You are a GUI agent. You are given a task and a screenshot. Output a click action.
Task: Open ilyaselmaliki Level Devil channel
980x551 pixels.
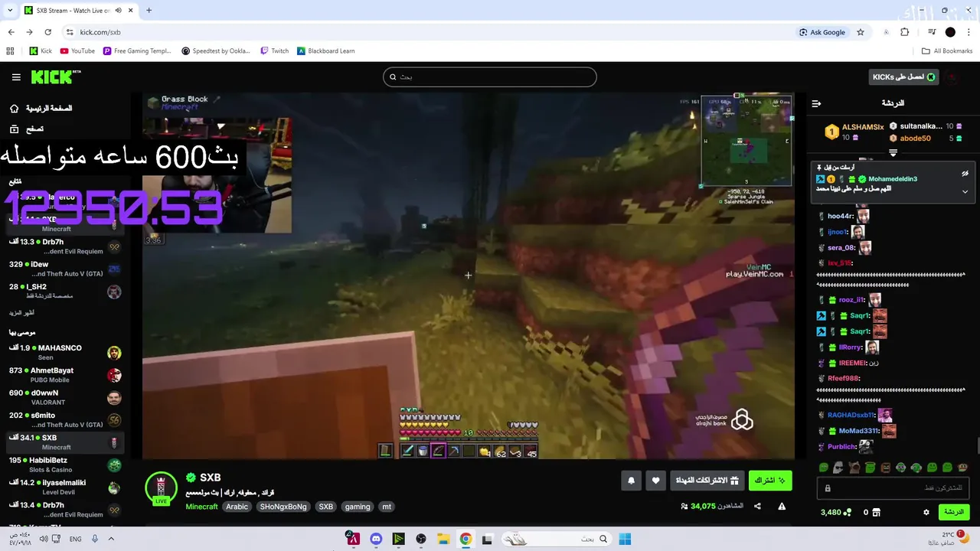click(x=65, y=487)
